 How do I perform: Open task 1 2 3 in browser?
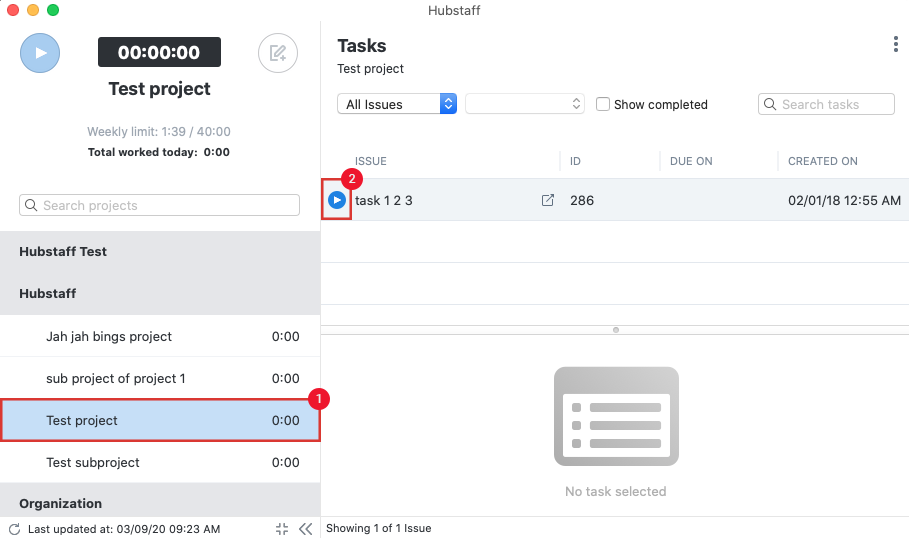point(547,200)
